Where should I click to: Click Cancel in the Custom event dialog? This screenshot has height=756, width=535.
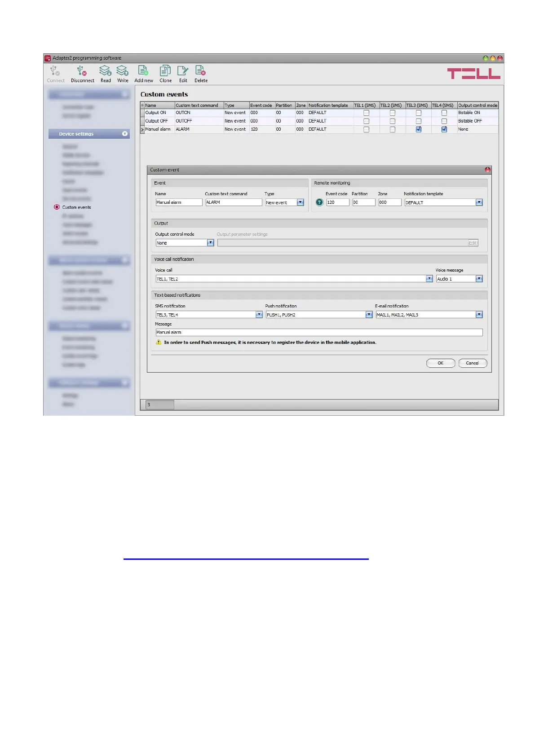(473, 363)
